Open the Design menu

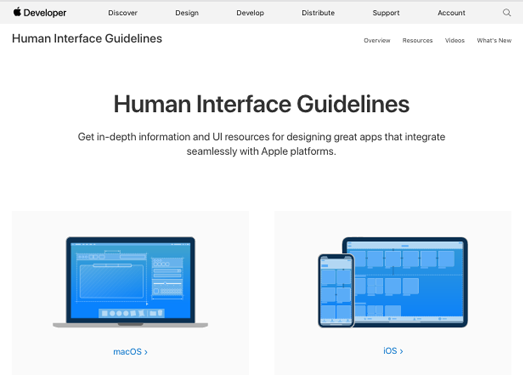pos(187,13)
